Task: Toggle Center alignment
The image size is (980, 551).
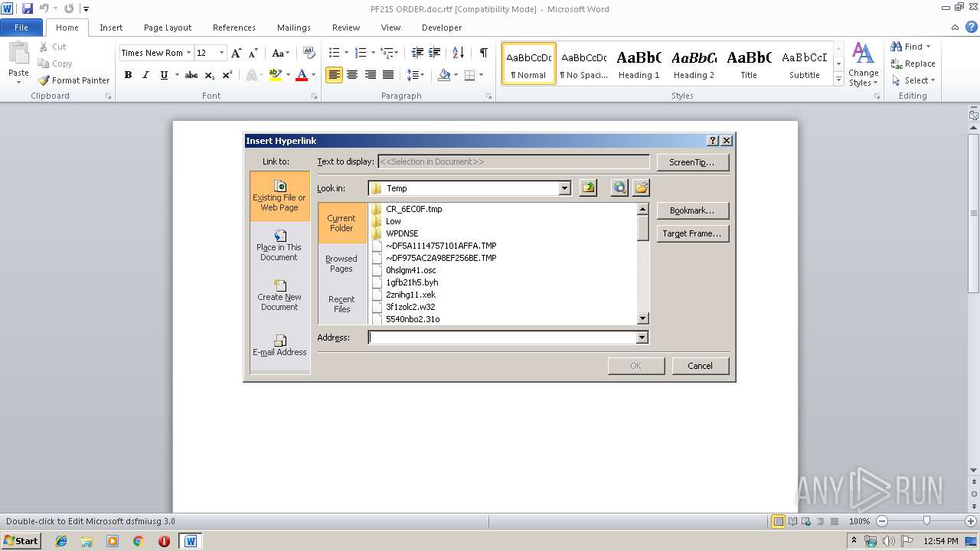Action: 352,75
